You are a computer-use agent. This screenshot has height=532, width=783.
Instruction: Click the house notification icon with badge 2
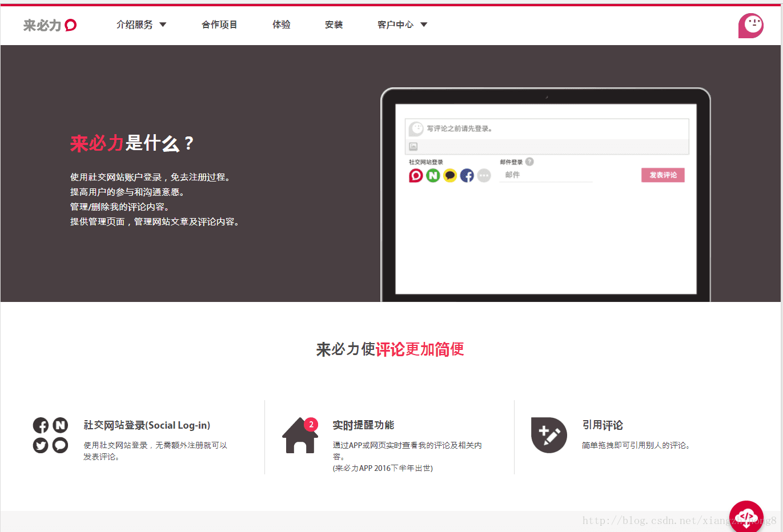click(x=300, y=436)
